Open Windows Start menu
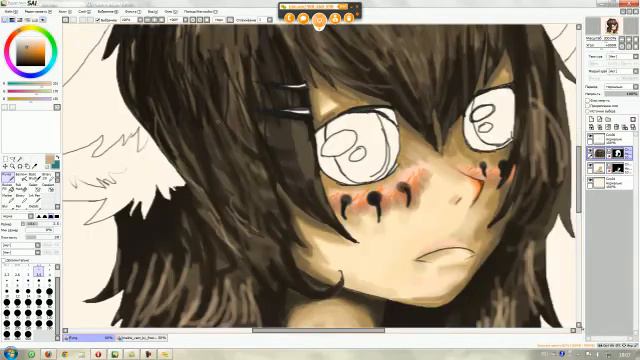This screenshot has width=640, height=360. pyautogui.click(x=10, y=353)
